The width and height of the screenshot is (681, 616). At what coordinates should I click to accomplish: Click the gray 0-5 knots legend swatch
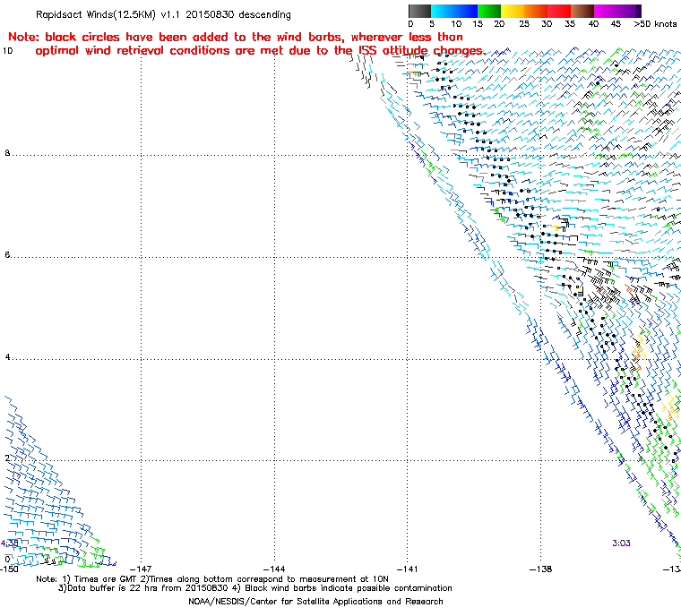click(419, 11)
